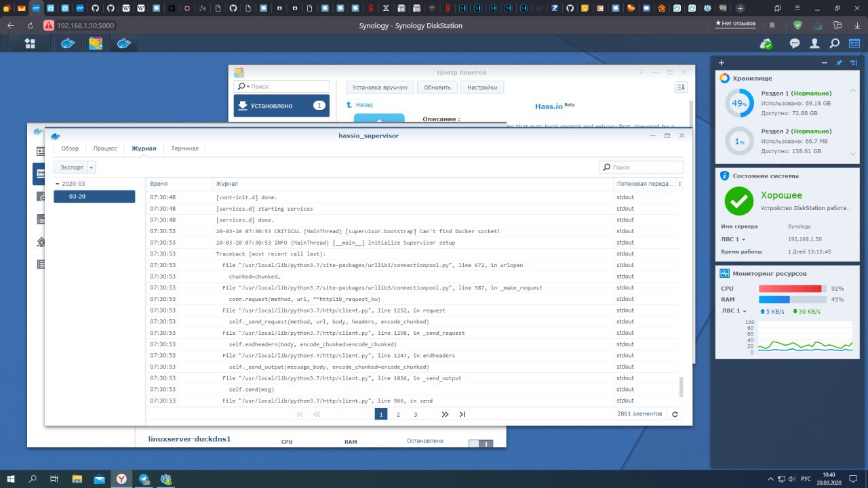Viewport: 868px width, 488px height.
Task: Select the Журнал tab
Action: pos(144,148)
